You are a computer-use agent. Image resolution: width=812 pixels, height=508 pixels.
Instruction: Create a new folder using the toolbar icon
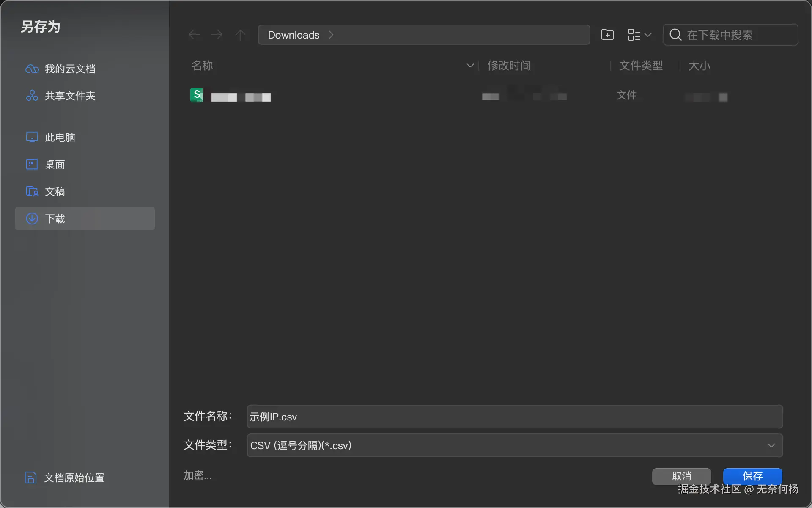coord(607,35)
